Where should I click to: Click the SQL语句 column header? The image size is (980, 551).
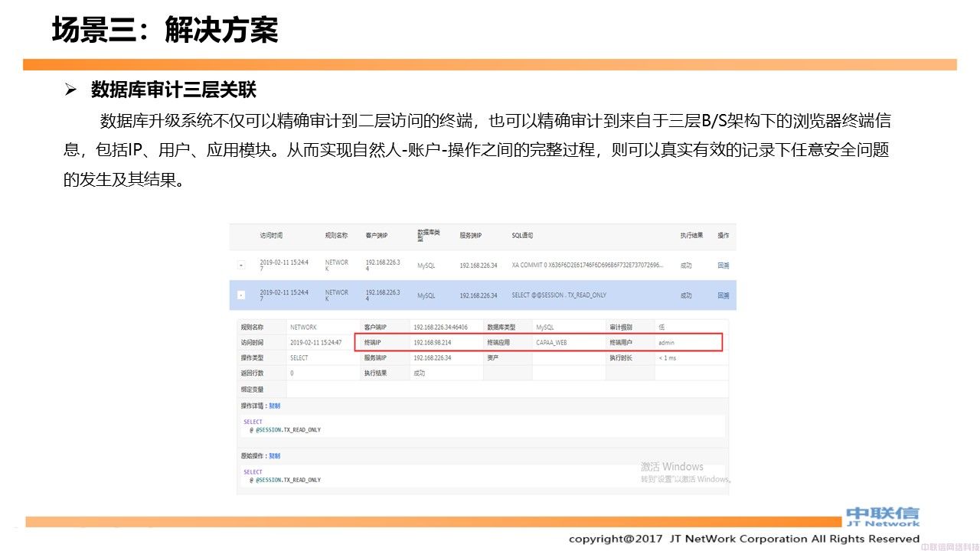[522, 236]
